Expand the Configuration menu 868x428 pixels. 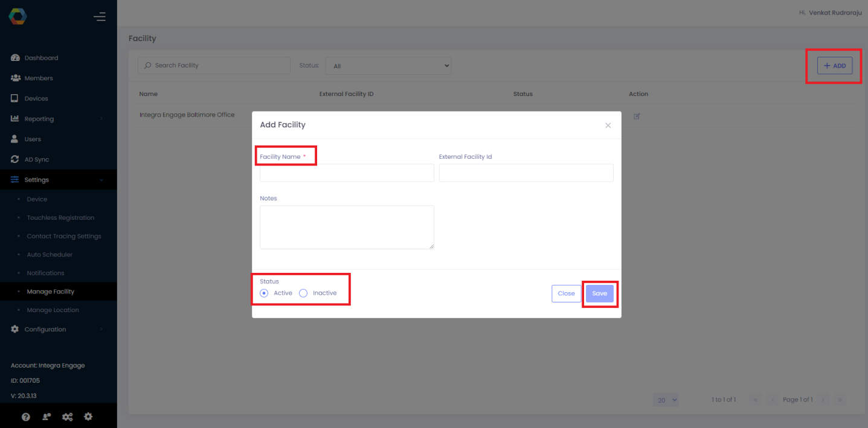point(45,329)
